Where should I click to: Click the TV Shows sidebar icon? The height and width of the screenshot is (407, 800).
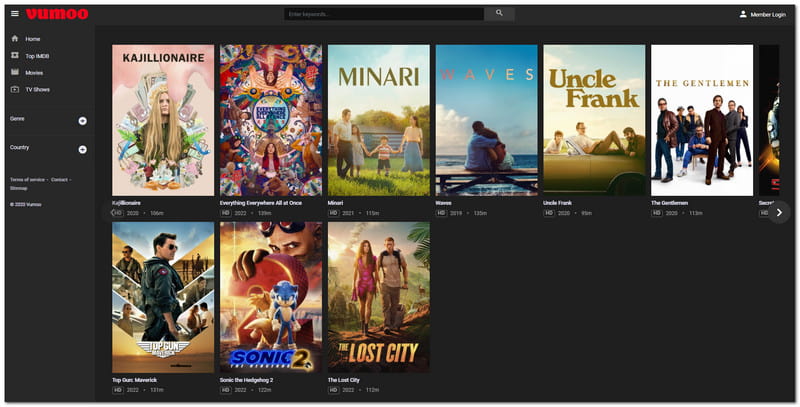click(x=15, y=89)
